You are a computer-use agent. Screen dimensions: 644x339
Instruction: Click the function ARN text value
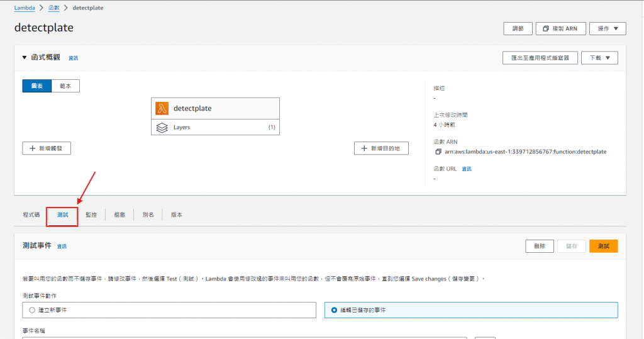(525, 152)
